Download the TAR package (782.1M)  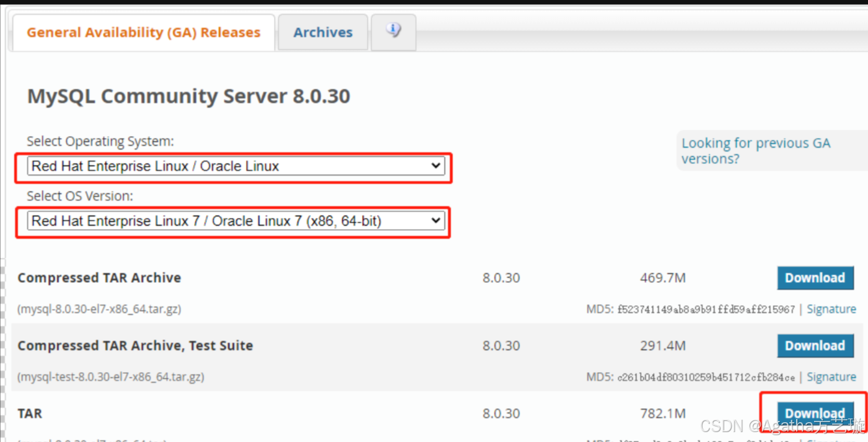pos(815,413)
